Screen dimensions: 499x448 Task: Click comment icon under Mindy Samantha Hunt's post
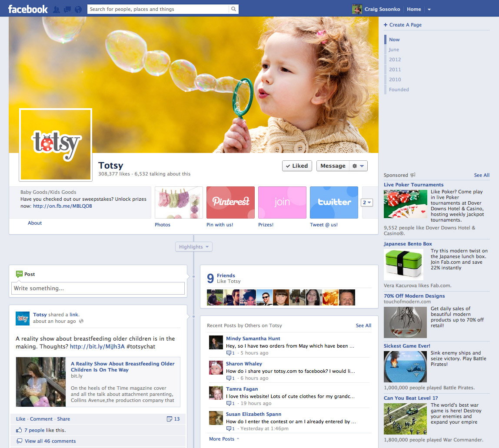click(x=229, y=353)
